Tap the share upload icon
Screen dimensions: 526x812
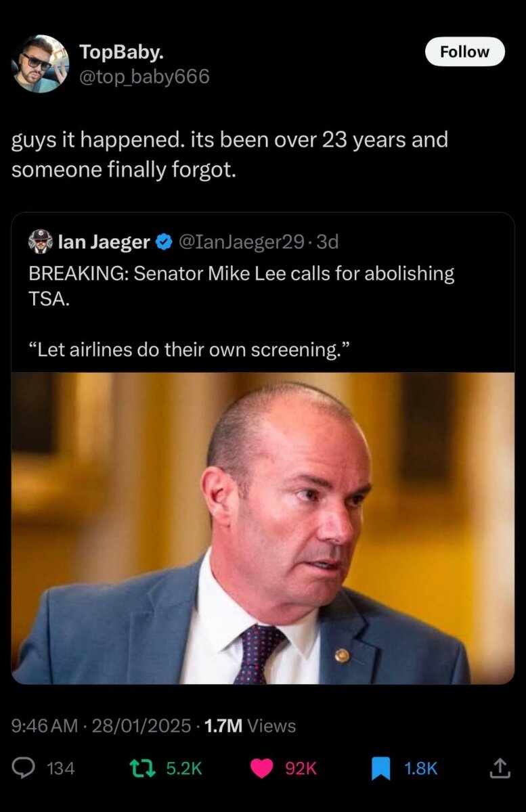[x=498, y=768]
